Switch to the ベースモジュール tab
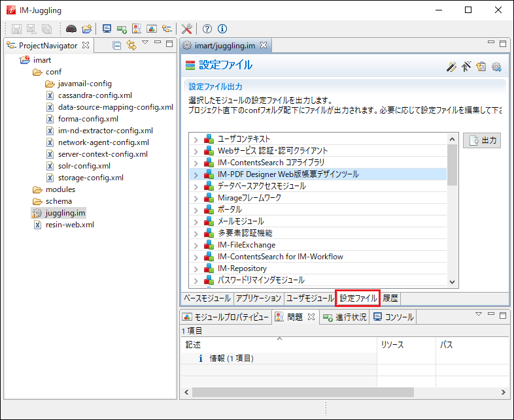 (x=207, y=299)
